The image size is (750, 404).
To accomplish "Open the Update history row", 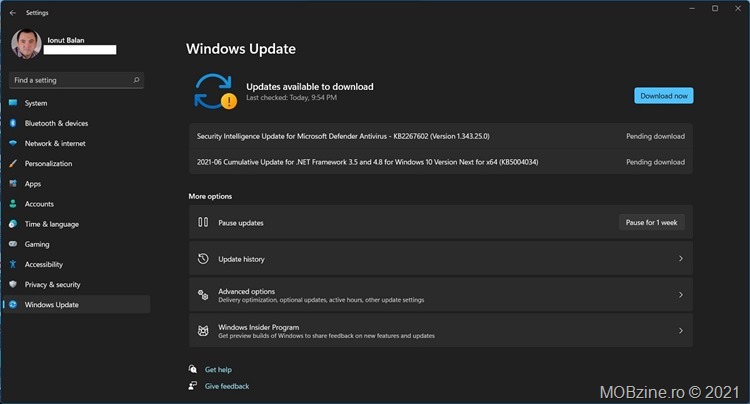I will tap(441, 259).
